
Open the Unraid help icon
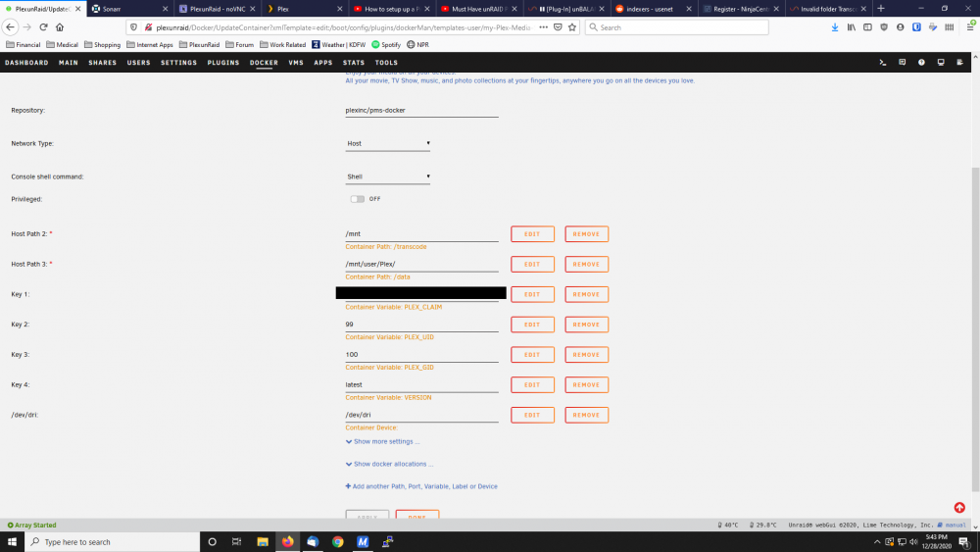921,63
